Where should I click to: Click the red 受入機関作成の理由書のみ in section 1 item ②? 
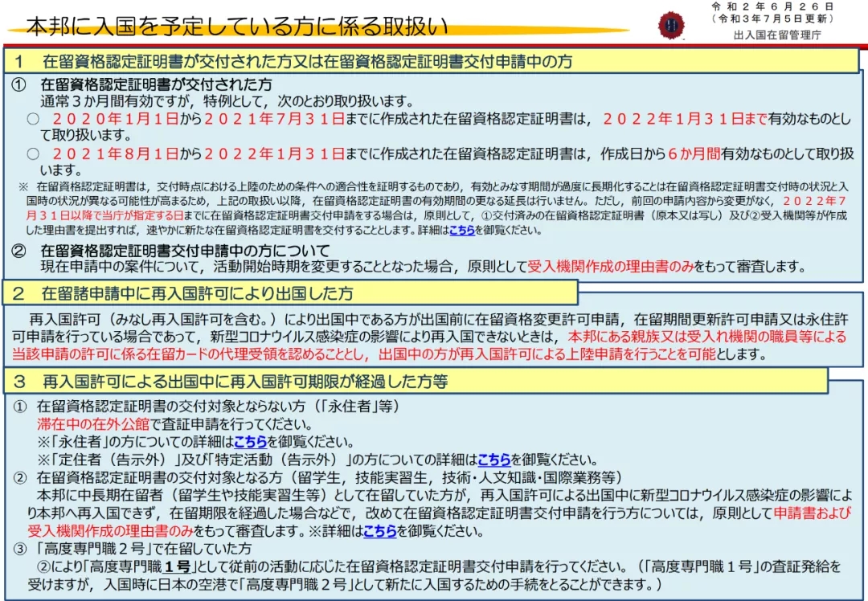coord(611,267)
